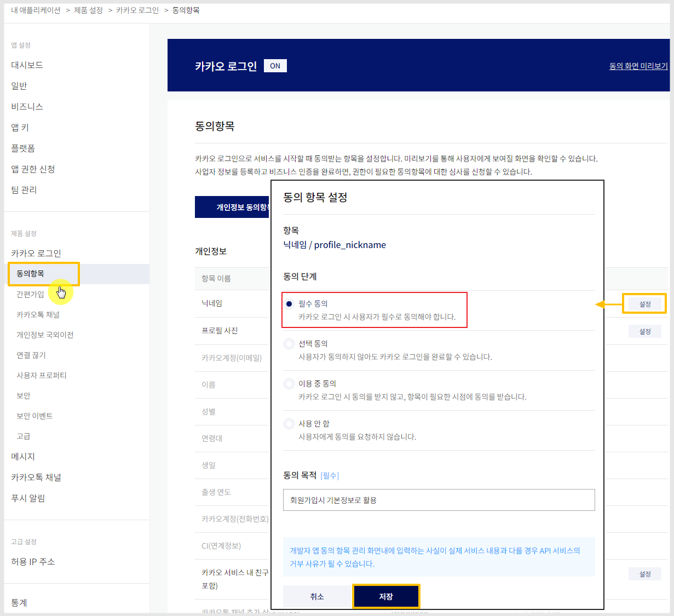This screenshot has height=616, width=674.
Task: Click 제품 설정 in the breadcrumb
Action: pos(89,10)
